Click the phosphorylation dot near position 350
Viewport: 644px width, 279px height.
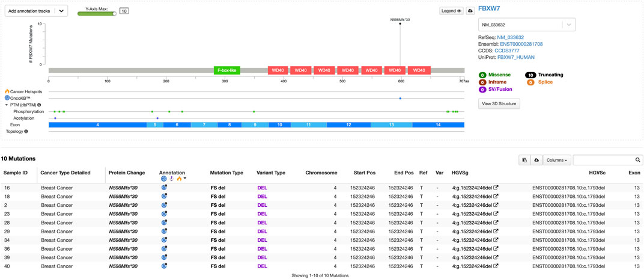(254, 112)
